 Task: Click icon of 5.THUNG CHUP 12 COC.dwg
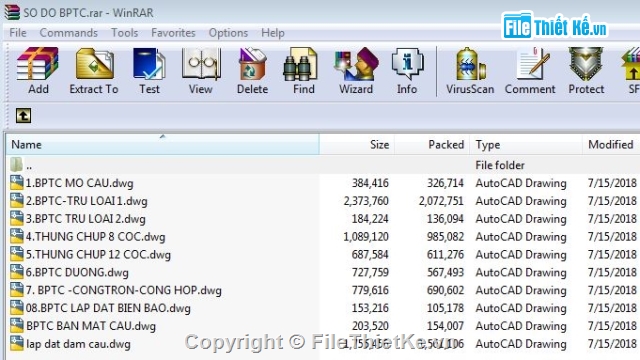click(17, 254)
